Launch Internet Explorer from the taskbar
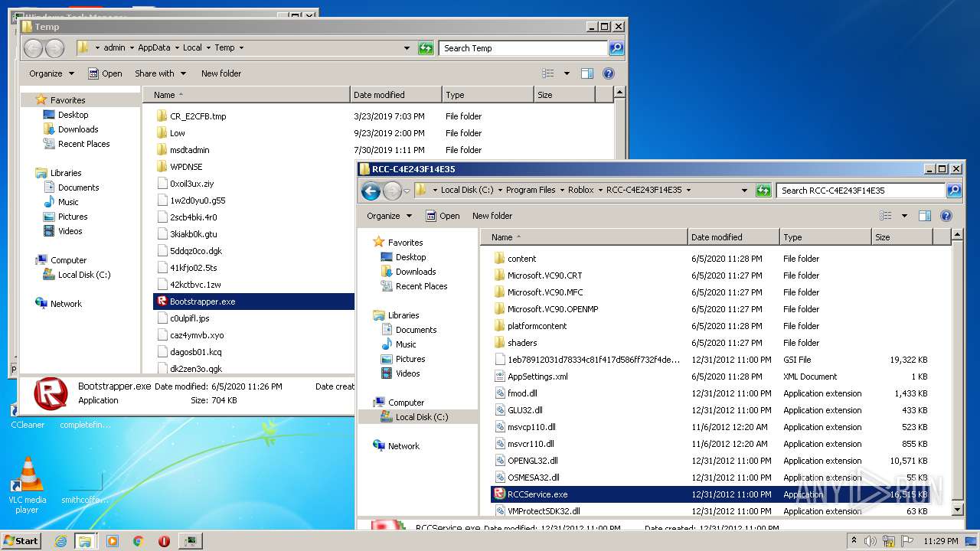 tap(60, 541)
